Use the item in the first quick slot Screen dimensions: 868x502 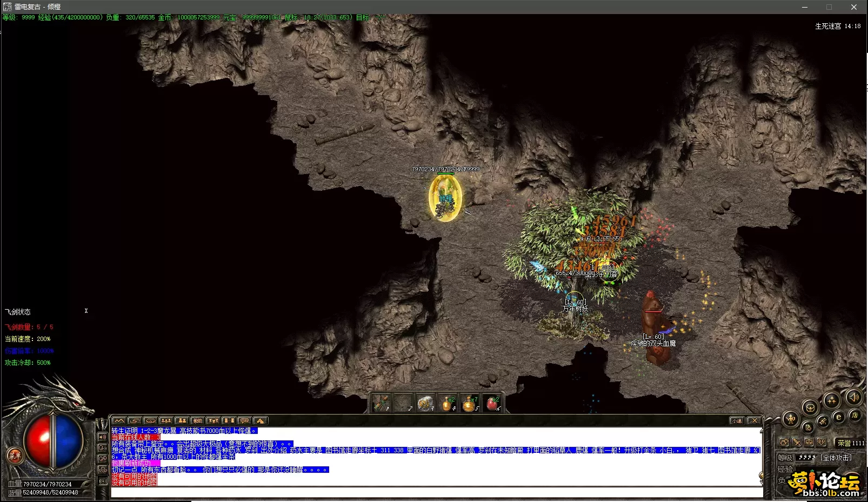point(382,403)
